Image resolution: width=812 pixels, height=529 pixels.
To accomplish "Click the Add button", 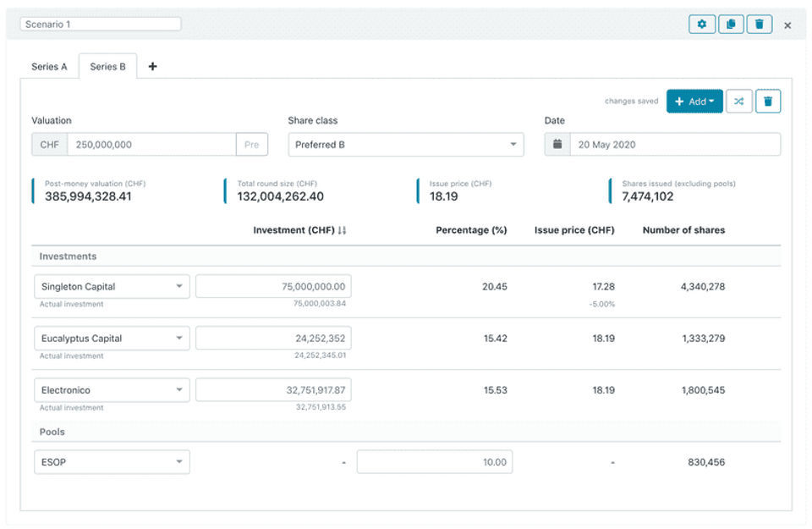I will (x=694, y=102).
